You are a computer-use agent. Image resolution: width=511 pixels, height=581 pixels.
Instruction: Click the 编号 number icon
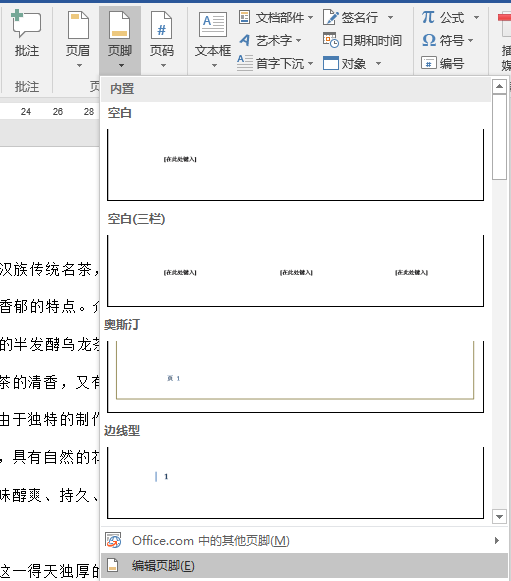pyautogui.click(x=428, y=63)
